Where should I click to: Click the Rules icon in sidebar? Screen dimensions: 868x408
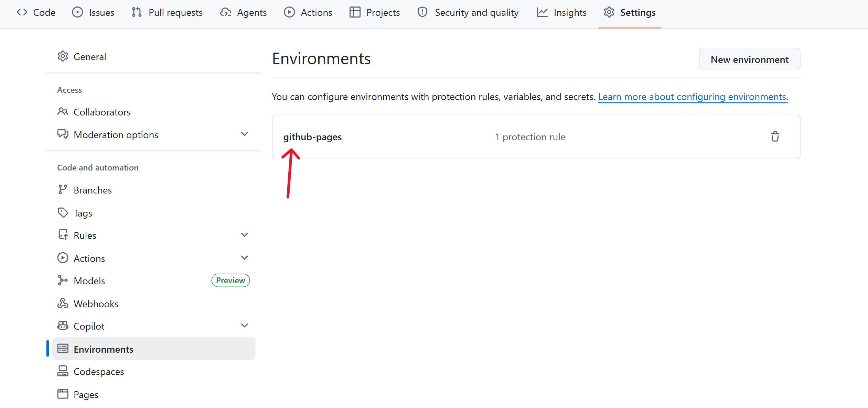(x=63, y=235)
